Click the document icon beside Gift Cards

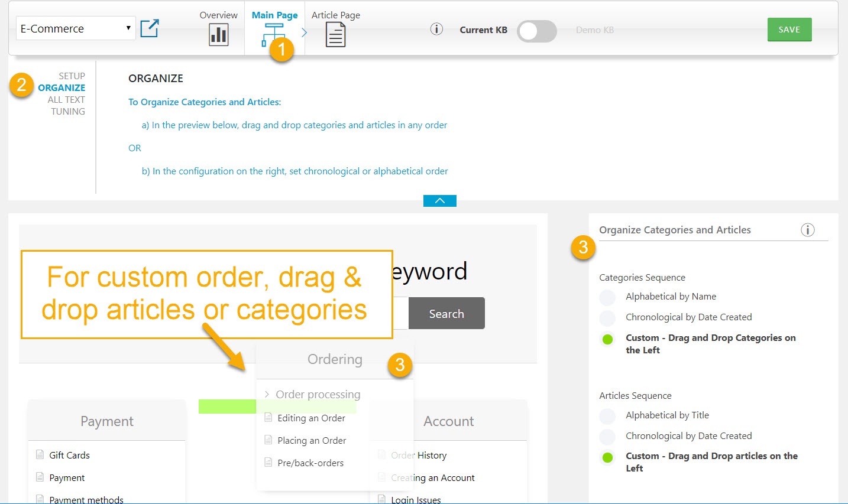click(x=40, y=454)
